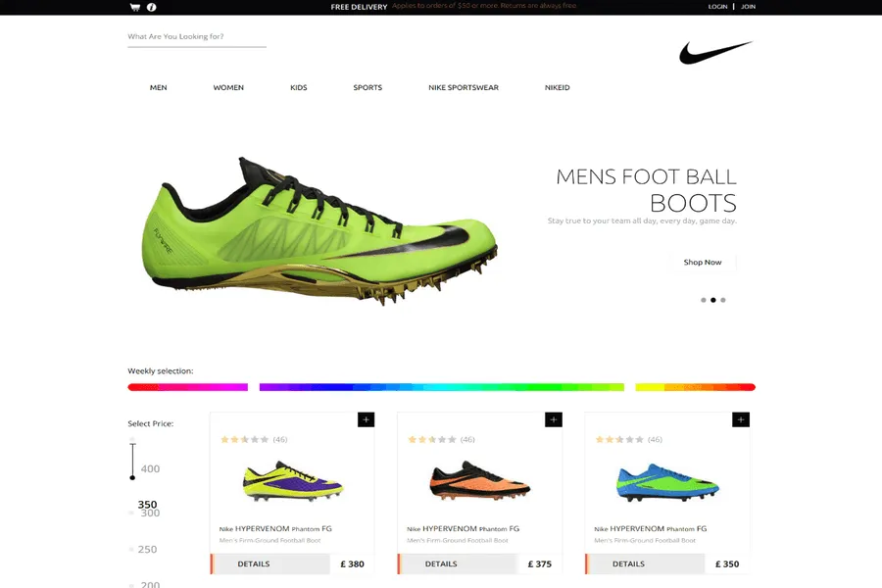Click plus icon on yellow-purple boot card
This screenshot has width=882, height=588.
click(366, 419)
